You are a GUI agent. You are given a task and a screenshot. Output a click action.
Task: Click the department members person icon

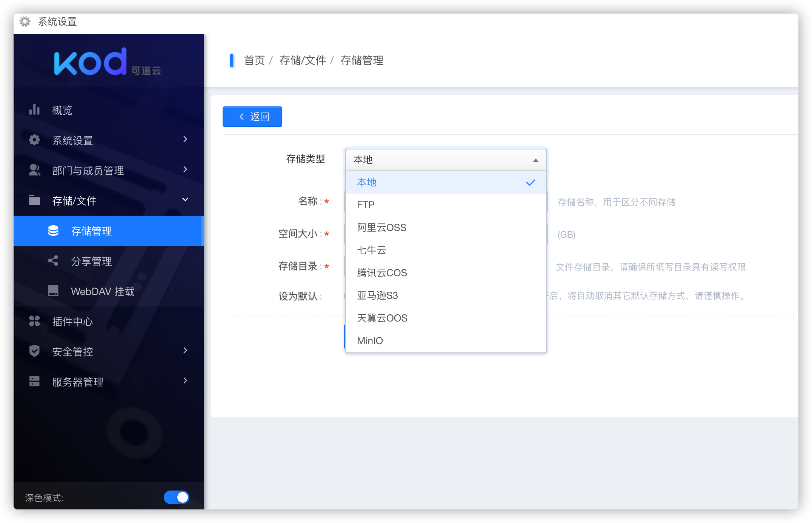[34, 170]
